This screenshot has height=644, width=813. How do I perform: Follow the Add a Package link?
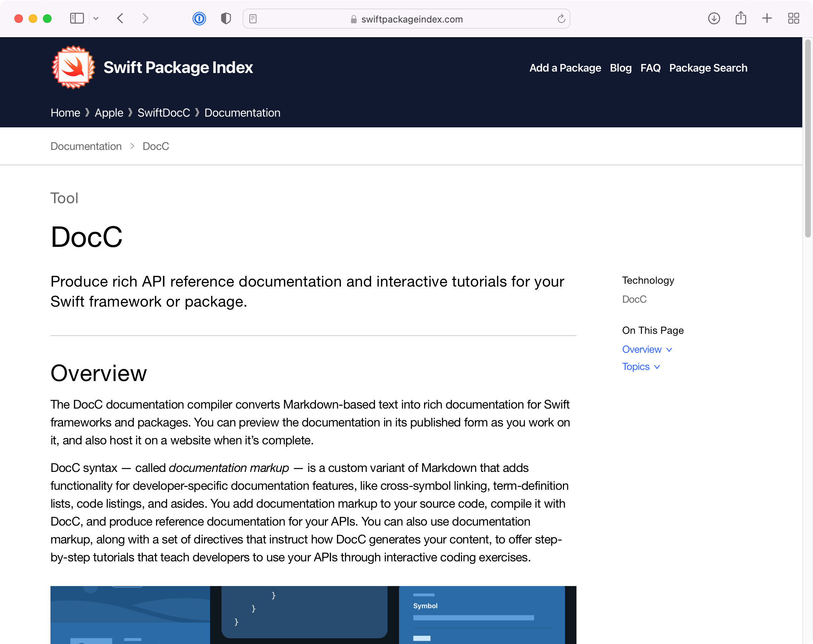pos(565,68)
